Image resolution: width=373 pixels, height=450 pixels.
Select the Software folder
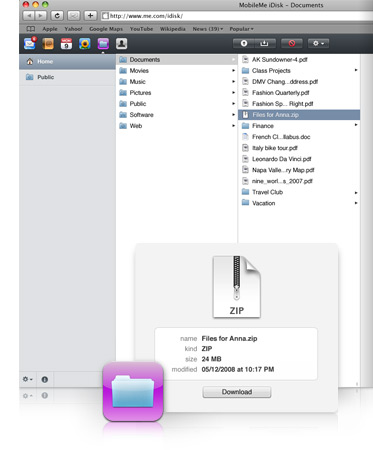pos(177,115)
